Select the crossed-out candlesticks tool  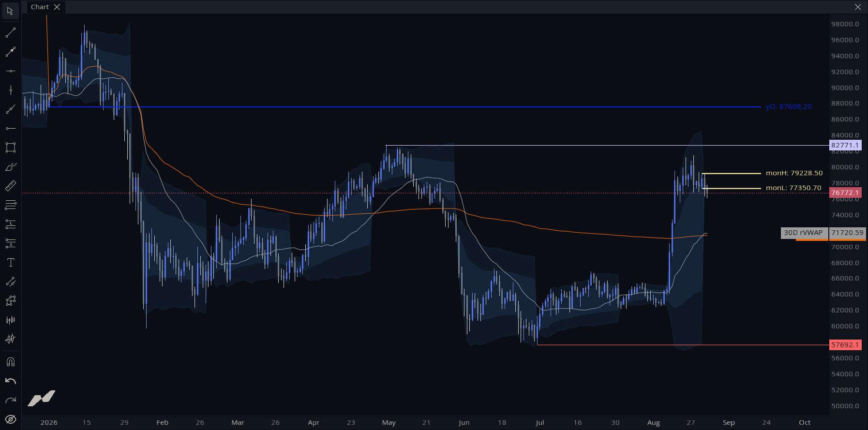[10, 339]
